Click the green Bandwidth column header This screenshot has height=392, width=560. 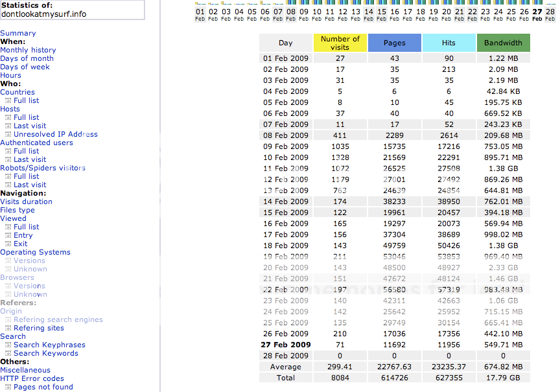pyautogui.click(x=503, y=43)
